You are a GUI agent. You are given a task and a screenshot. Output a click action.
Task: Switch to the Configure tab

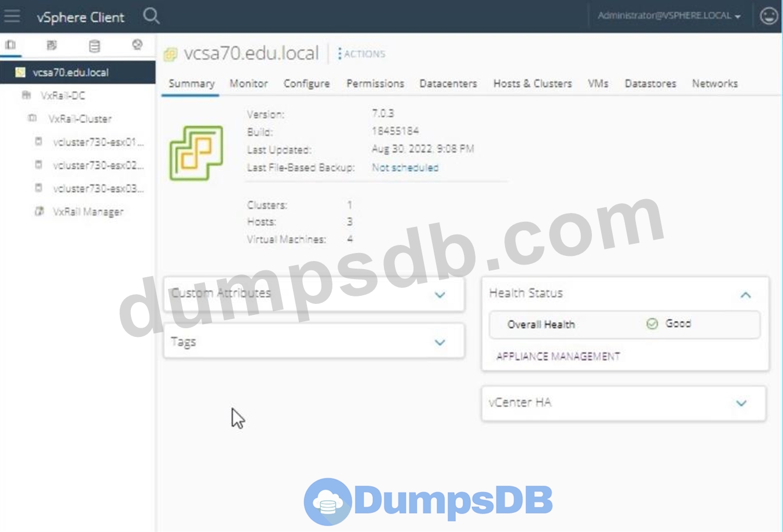click(306, 83)
